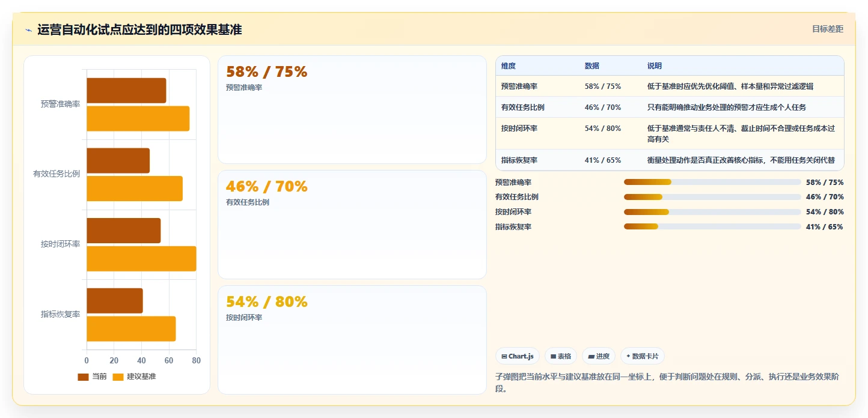Image resolution: width=868 pixels, height=418 pixels.
Task: Click the Chart.js tag chip
Action: (518, 356)
